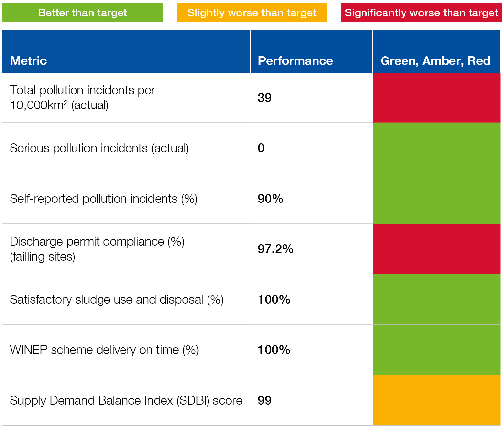
Task: Click the red cell for discharge permit compliance
Action: [x=436, y=249]
